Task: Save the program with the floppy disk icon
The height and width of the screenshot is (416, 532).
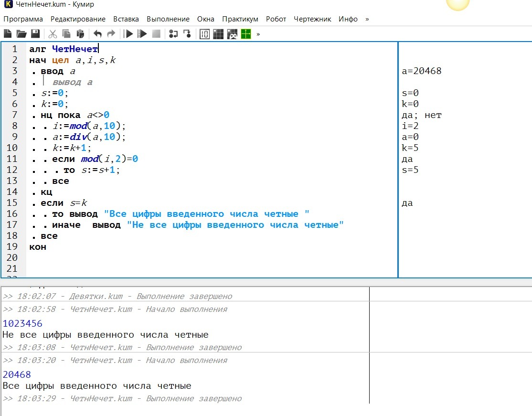Action: tap(35, 34)
